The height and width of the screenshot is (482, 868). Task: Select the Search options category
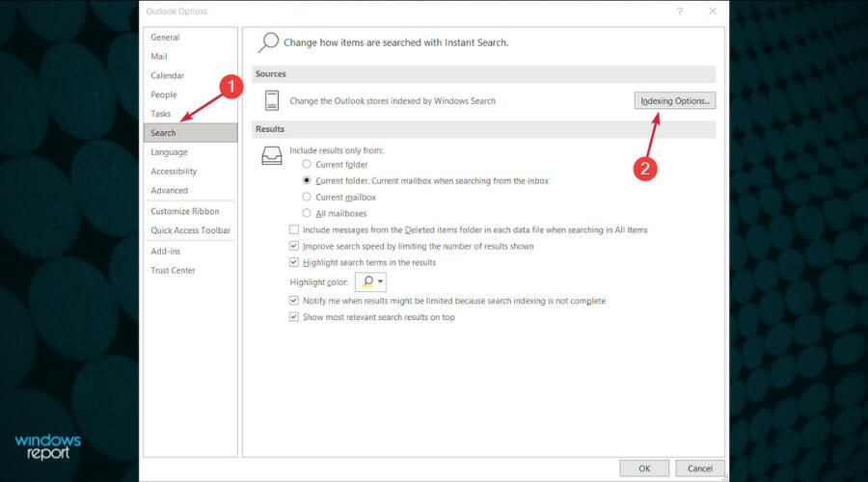click(x=190, y=133)
